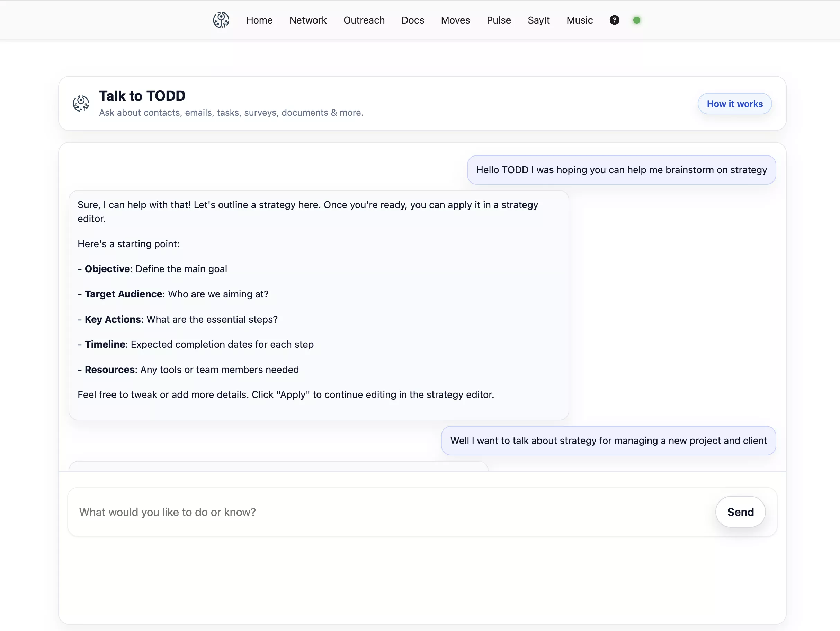Screen dimensions: 840x631
Task: Click the partially visible reply below
Action: [x=278, y=466]
